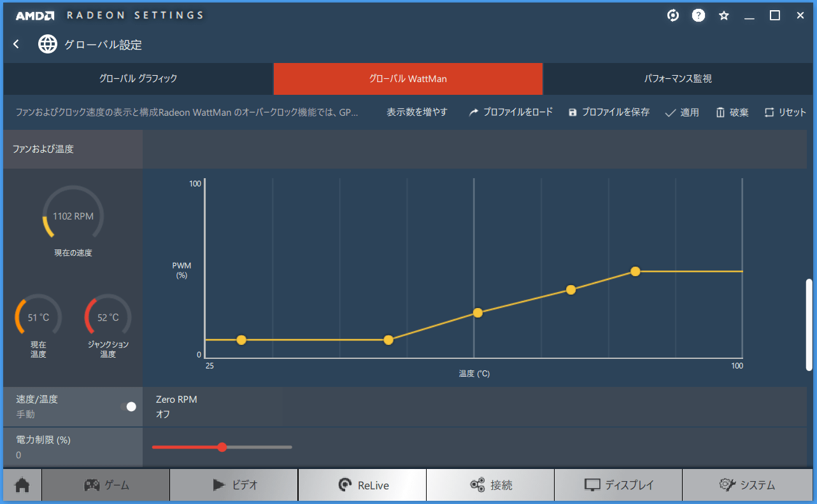Click the リセット button
The height and width of the screenshot is (504, 817).
[x=785, y=113]
